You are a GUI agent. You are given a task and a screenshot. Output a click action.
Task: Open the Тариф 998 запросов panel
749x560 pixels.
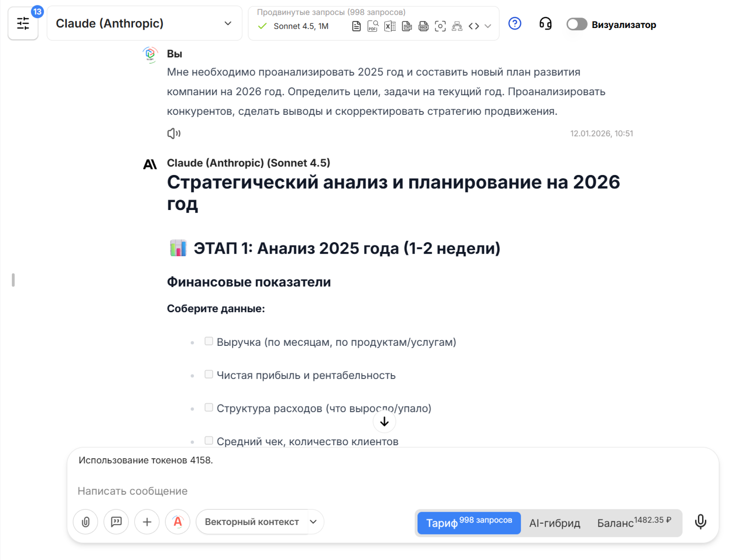tap(468, 523)
